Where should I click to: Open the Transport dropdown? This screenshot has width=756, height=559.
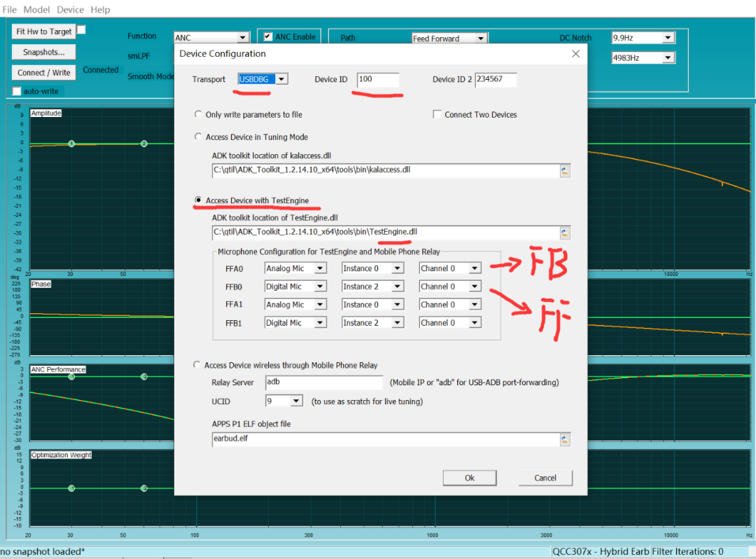click(282, 79)
